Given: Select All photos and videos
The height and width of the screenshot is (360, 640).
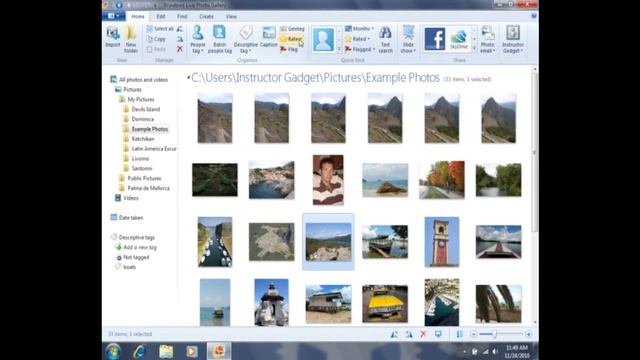Looking at the screenshot, I should point(143,80).
